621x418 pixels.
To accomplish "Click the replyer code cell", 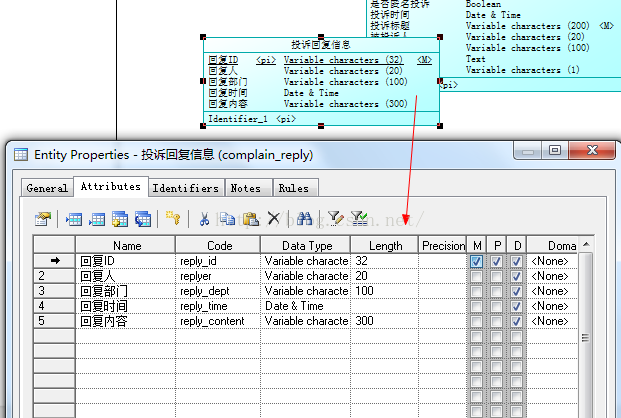I will (x=218, y=277).
